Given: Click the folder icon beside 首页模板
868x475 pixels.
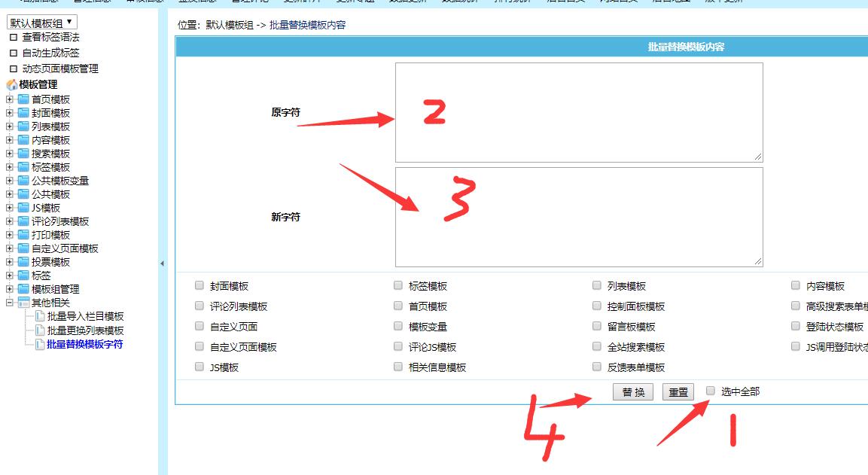Looking at the screenshot, I should click(23, 99).
